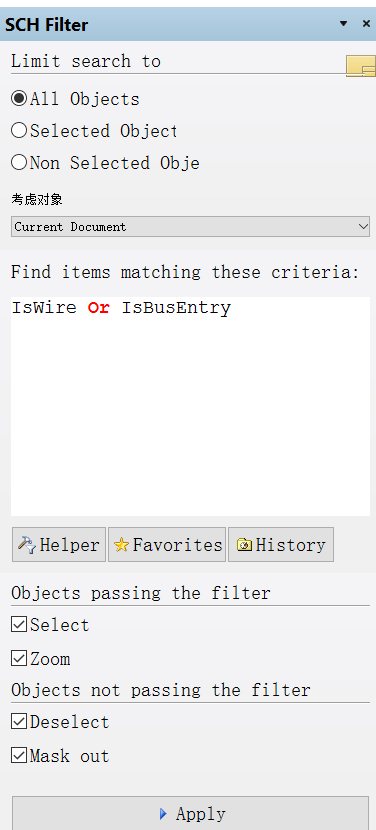Choose the Selected Object radio option
This screenshot has width=376, height=830.
pyautogui.click(x=19, y=131)
